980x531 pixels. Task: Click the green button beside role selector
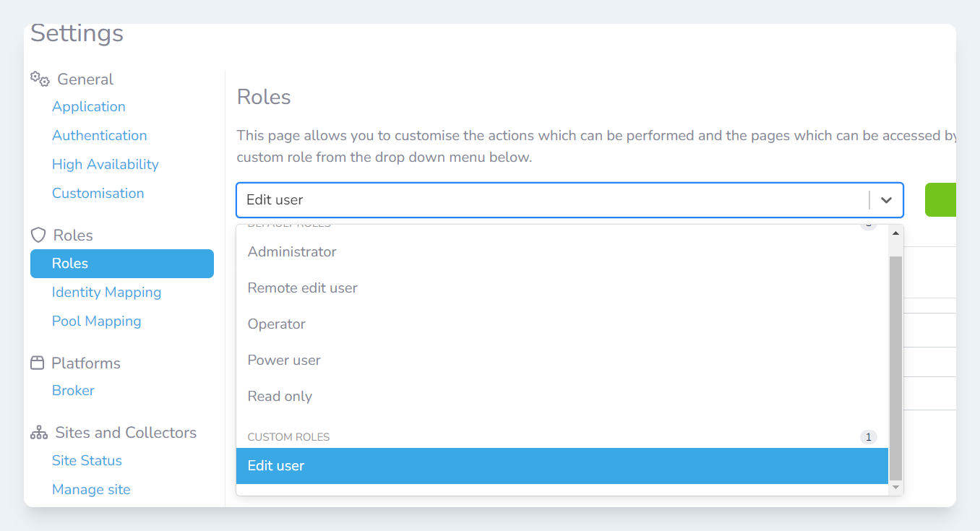point(940,200)
